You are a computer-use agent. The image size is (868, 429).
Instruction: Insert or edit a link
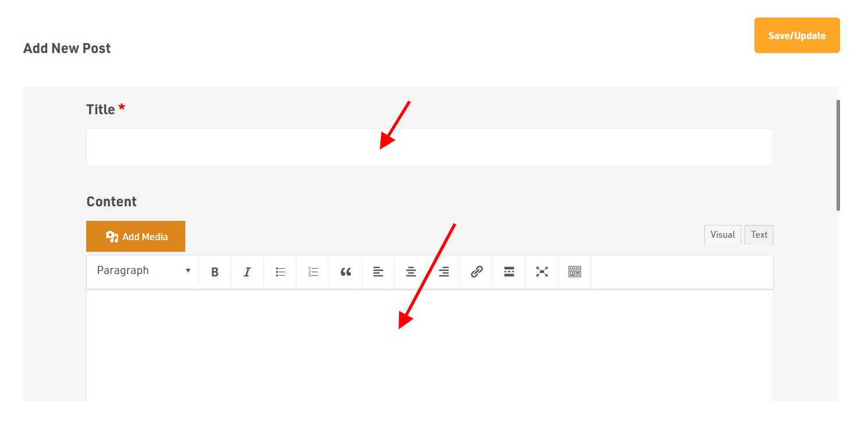(477, 272)
